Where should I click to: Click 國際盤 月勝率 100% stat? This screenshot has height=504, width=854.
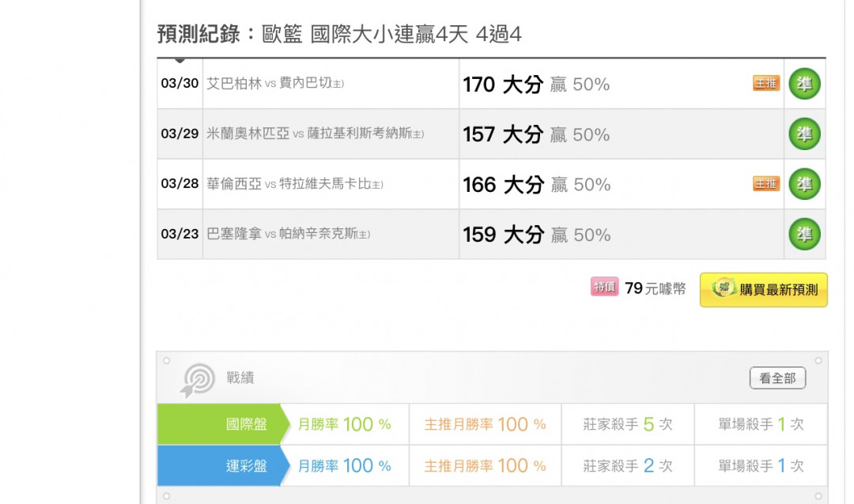tap(344, 424)
